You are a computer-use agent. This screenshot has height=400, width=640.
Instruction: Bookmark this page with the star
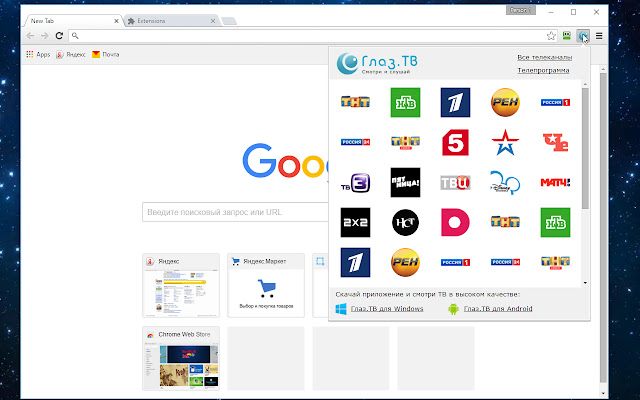[551, 36]
